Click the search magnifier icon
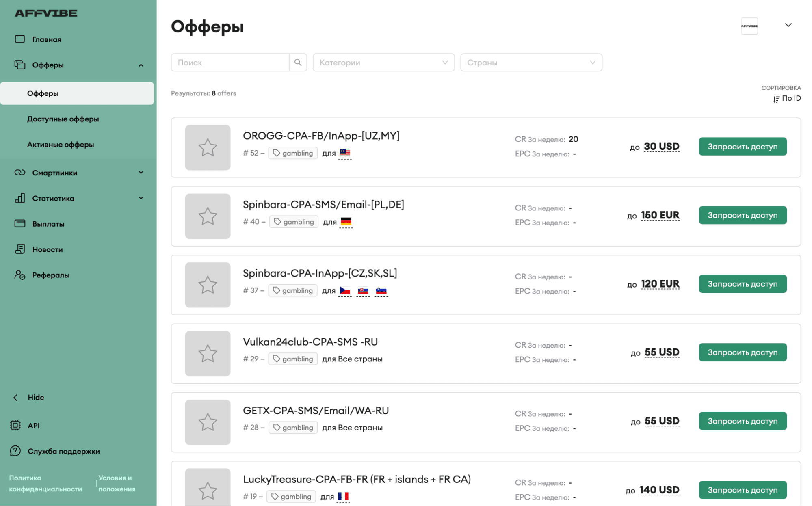812x506 pixels. (x=298, y=63)
